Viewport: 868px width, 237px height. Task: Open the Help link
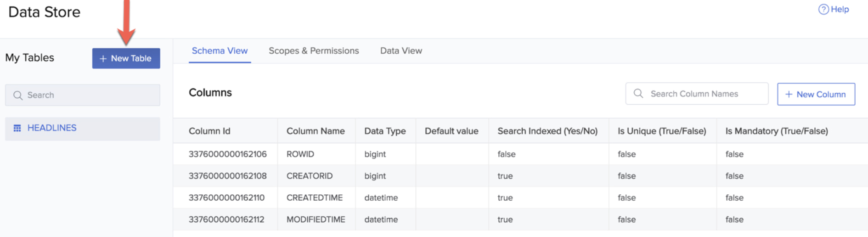(839, 9)
